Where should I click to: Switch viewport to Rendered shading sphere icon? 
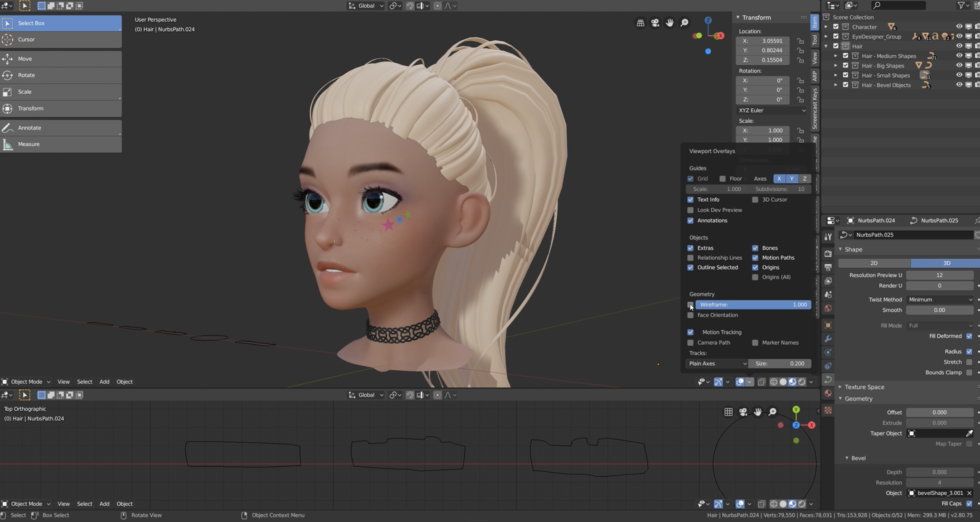(x=802, y=382)
